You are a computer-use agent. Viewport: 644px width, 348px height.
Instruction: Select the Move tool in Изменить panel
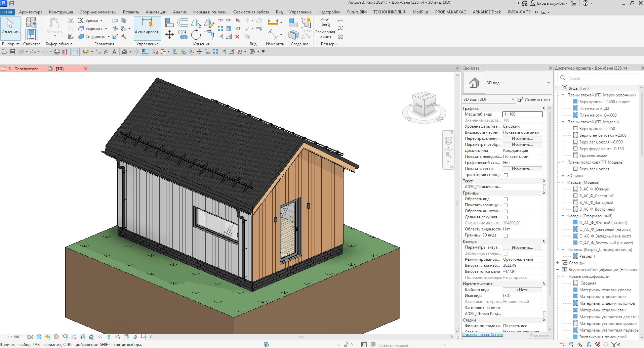pyautogui.click(x=169, y=34)
